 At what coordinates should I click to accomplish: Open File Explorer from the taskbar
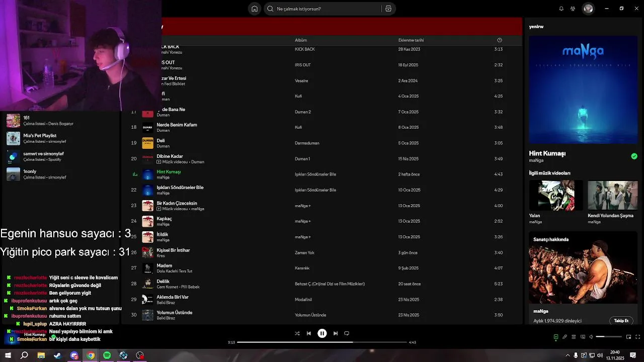click(x=41, y=355)
